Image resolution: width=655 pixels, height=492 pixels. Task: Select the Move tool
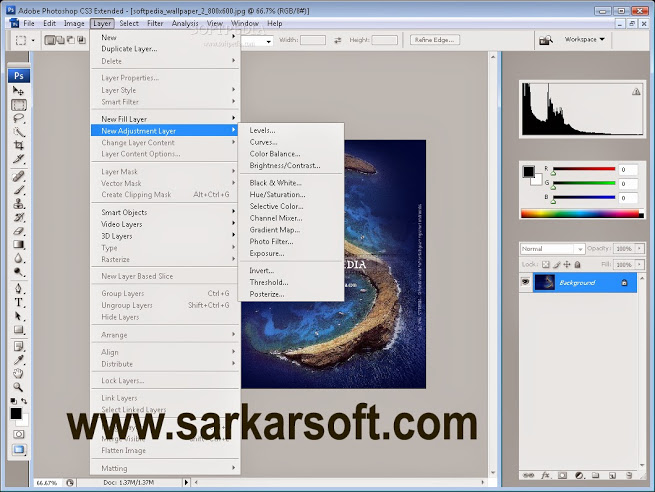pos(18,91)
